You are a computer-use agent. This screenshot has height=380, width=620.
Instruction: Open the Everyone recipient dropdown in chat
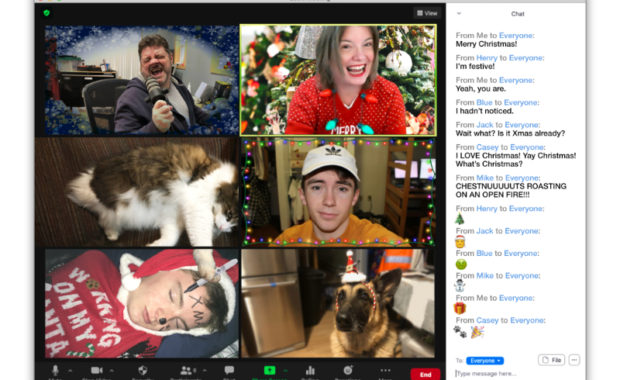coord(485,361)
